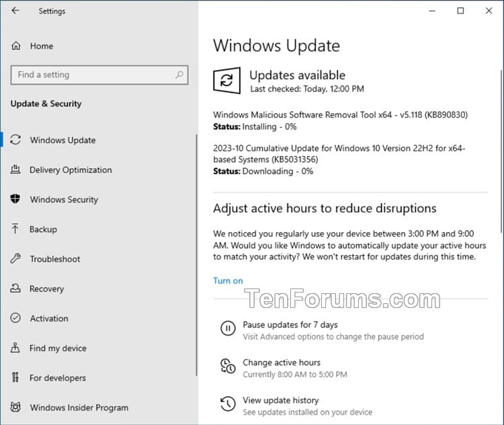Image resolution: width=504 pixels, height=425 pixels.
Task: Click the Activation checkmark icon
Action: pos(15,318)
